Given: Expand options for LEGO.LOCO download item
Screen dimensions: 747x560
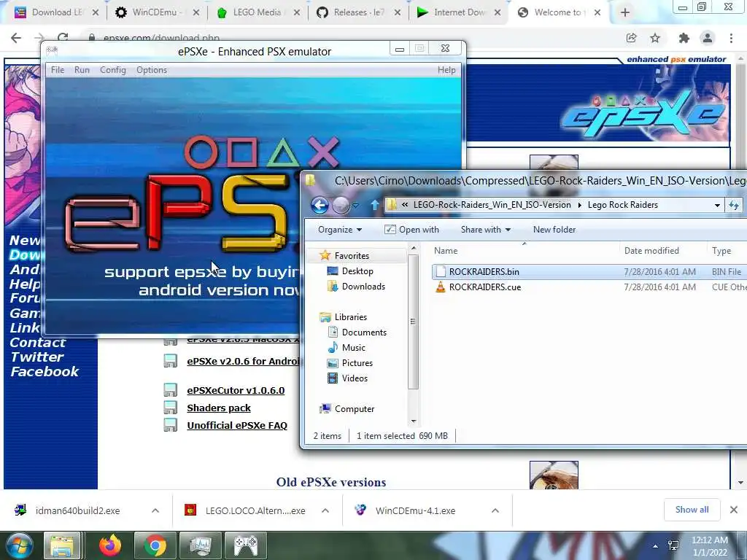Looking at the screenshot, I should click(325, 510).
